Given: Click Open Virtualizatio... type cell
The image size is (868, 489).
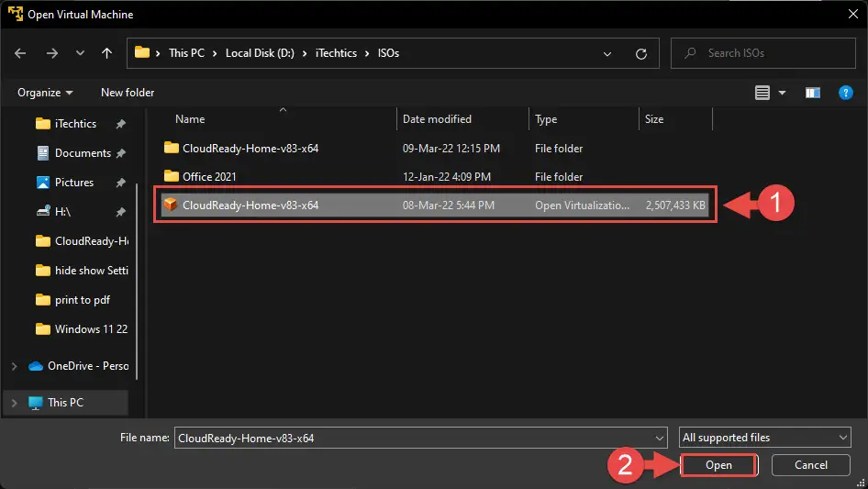Looking at the screenshot, I should (582, 206).
